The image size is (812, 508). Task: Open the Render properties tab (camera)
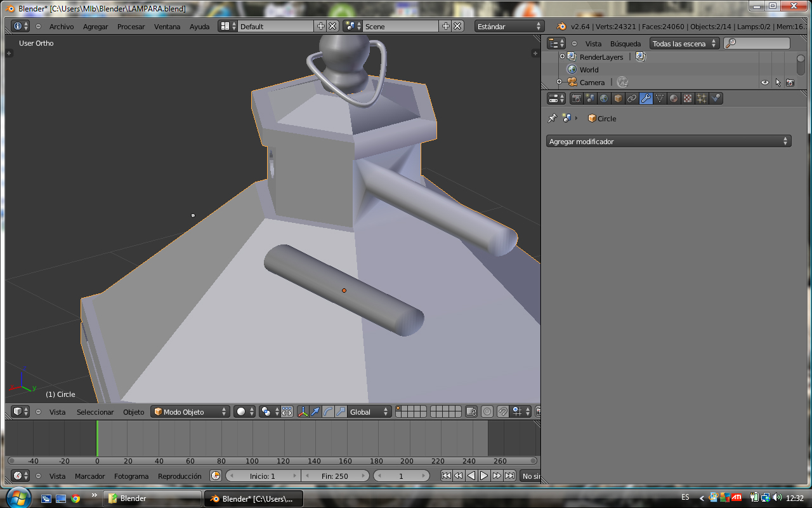(576, 98)
